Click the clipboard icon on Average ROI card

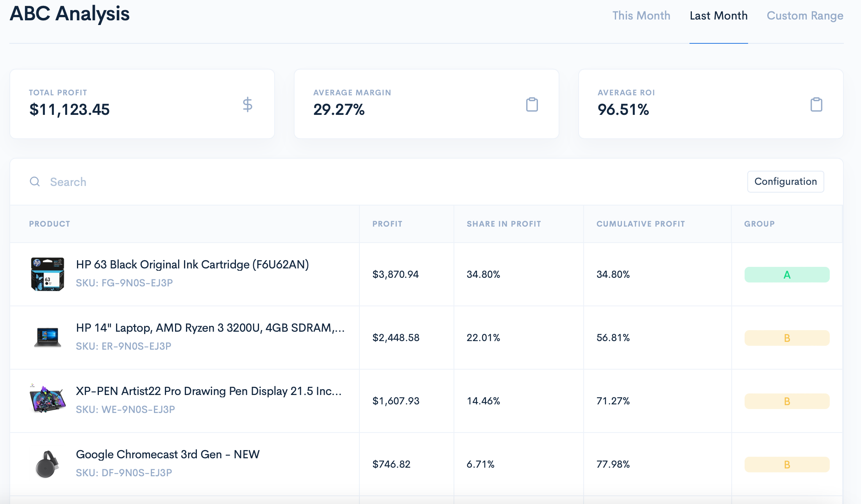(x=816, y=104)
